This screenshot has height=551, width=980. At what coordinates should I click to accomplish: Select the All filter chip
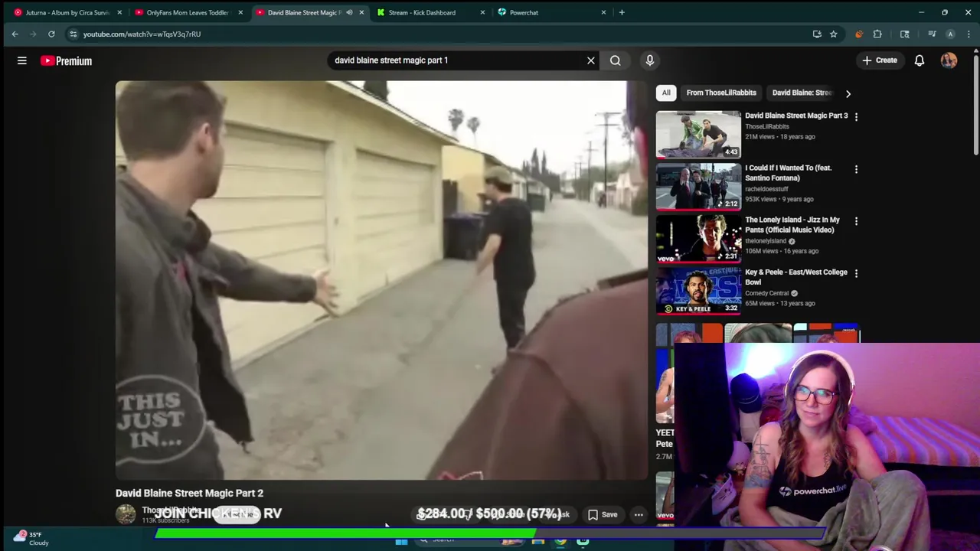click(666, 93)
